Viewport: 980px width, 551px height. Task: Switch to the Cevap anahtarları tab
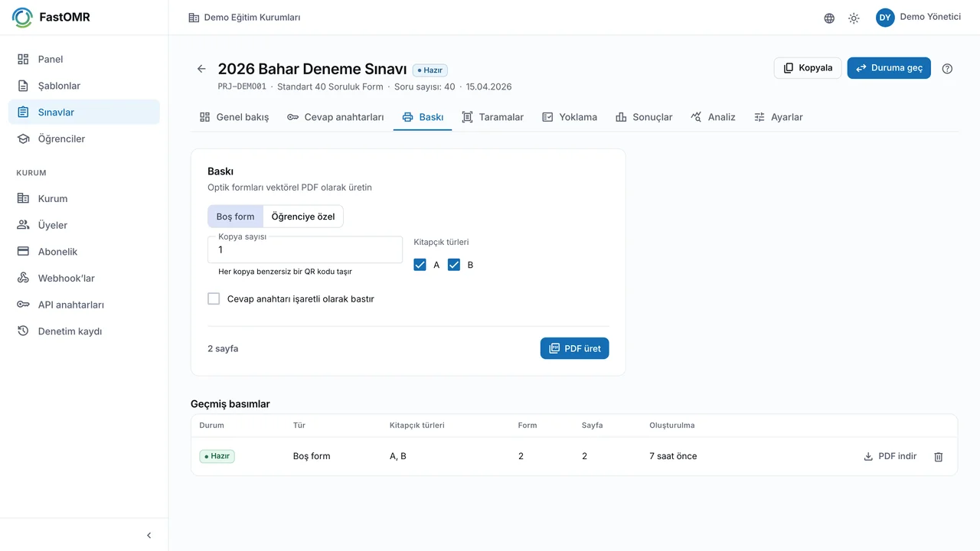click(x=335, y=117)
